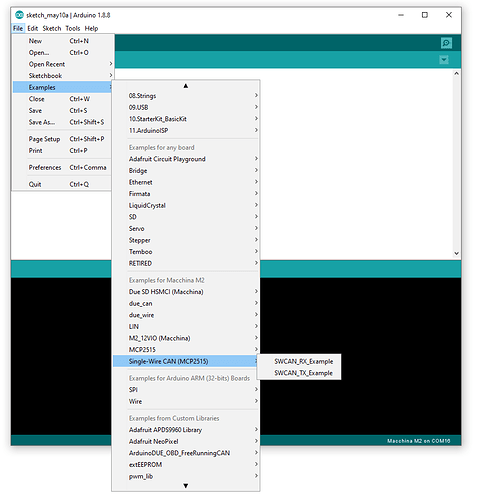Close the Arduino window
Viewport: 499px width, 499px height.
449,15
